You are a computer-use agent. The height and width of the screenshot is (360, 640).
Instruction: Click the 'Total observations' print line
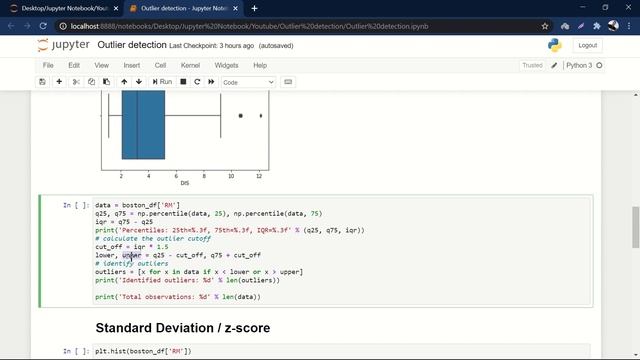[178, 297]
